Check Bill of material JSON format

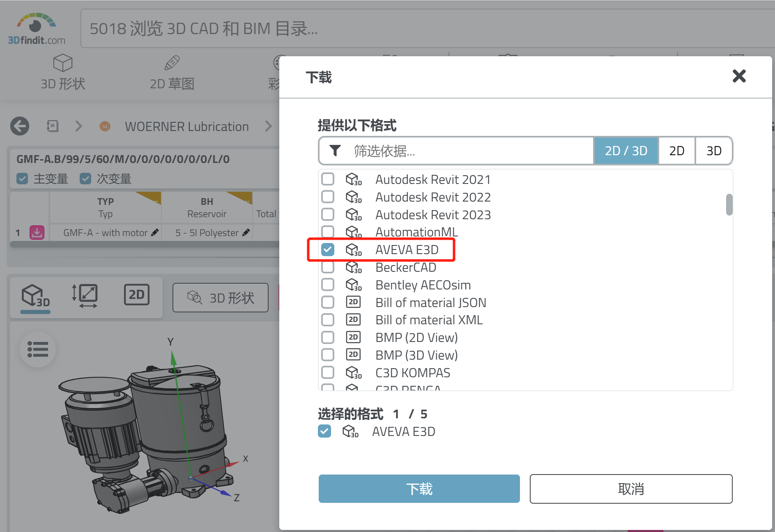(328, 302)
